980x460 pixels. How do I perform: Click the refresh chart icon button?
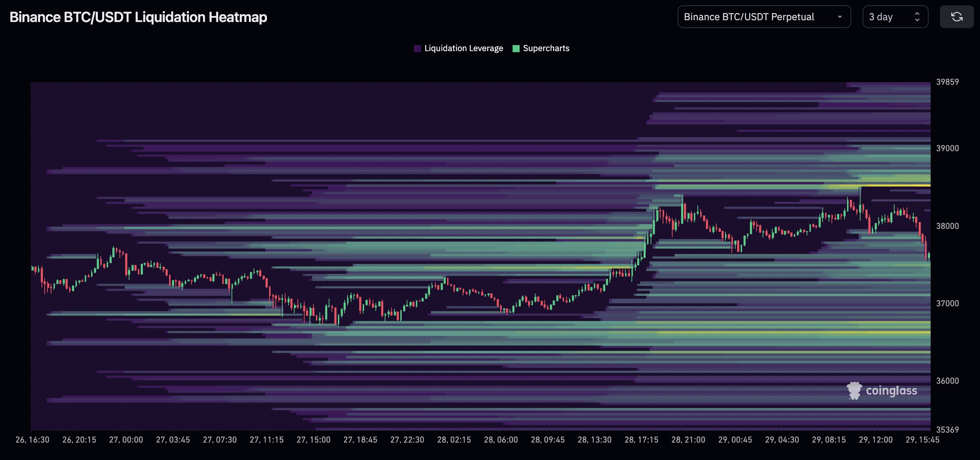click(x=956, y=17)
